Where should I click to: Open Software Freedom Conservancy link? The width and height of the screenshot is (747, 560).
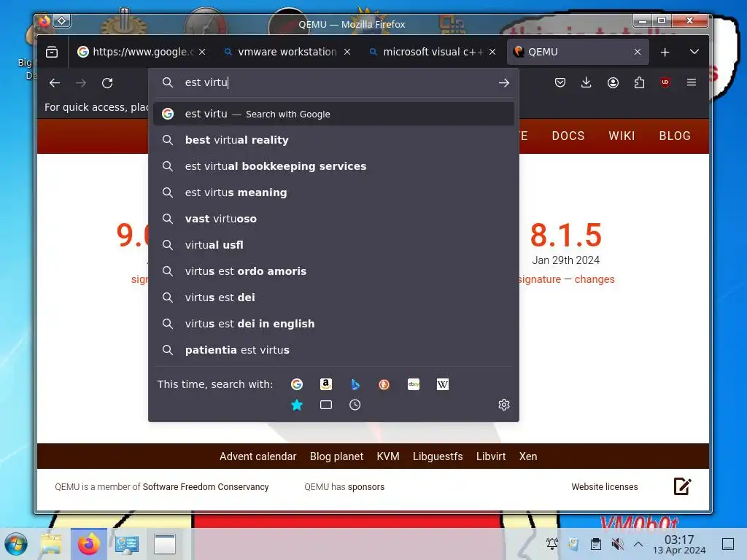pyautogui.click(x=206, y=486)
